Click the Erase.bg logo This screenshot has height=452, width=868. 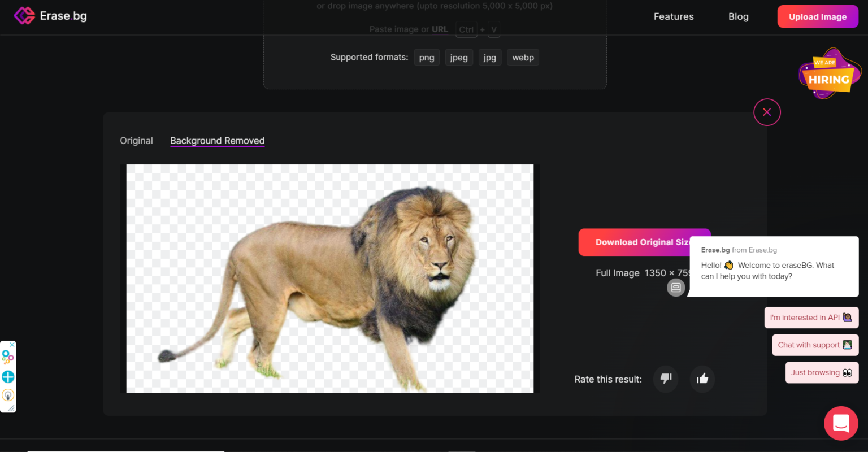click(50, 16)
